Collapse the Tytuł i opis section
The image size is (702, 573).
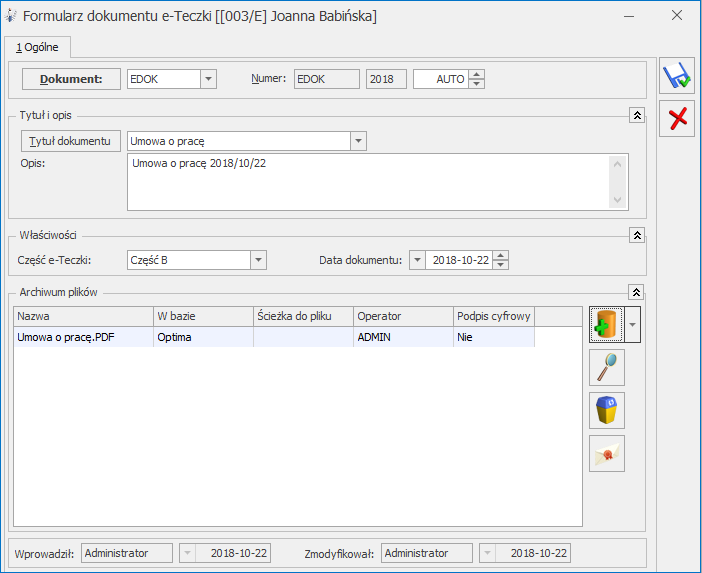point(636,116)
